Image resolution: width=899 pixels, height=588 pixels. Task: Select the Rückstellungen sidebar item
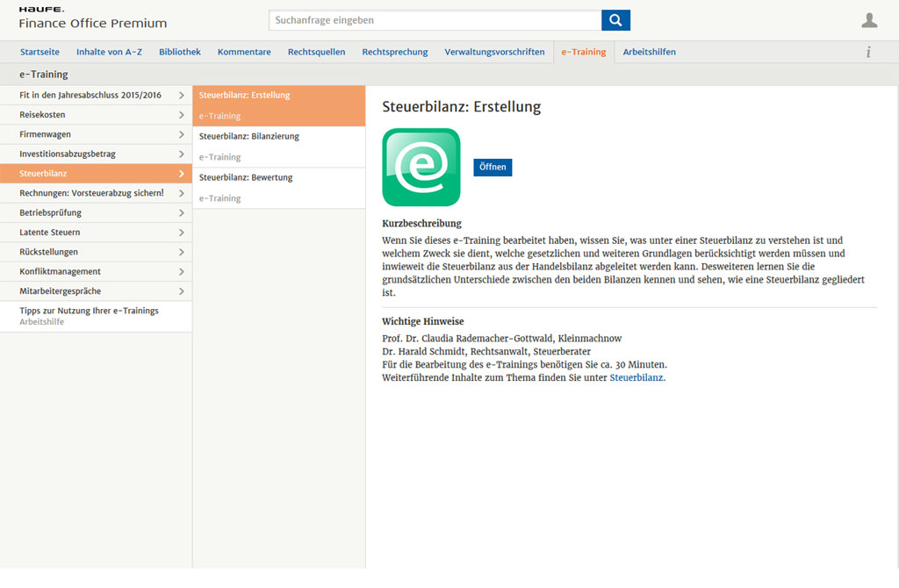click(x=96, y=252)
